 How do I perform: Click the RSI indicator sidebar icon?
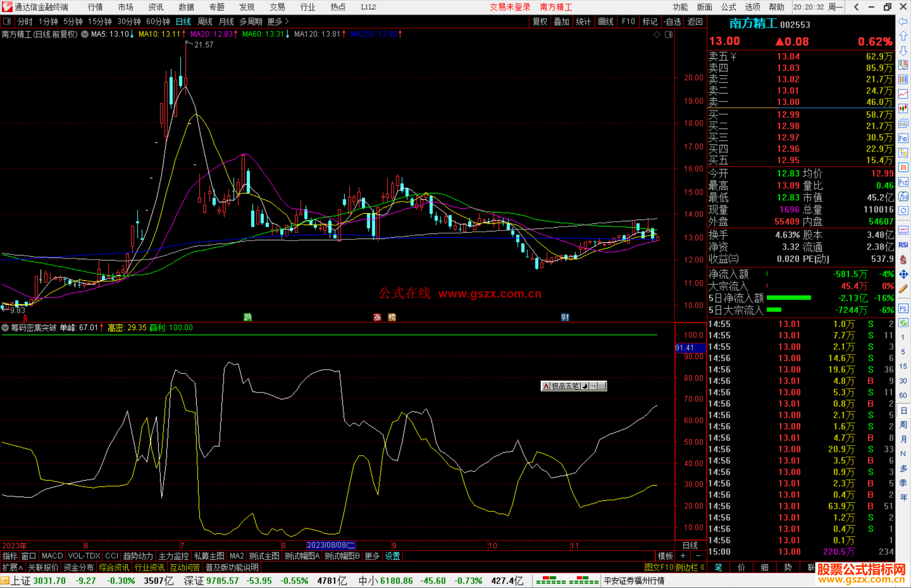coord(903,245)
